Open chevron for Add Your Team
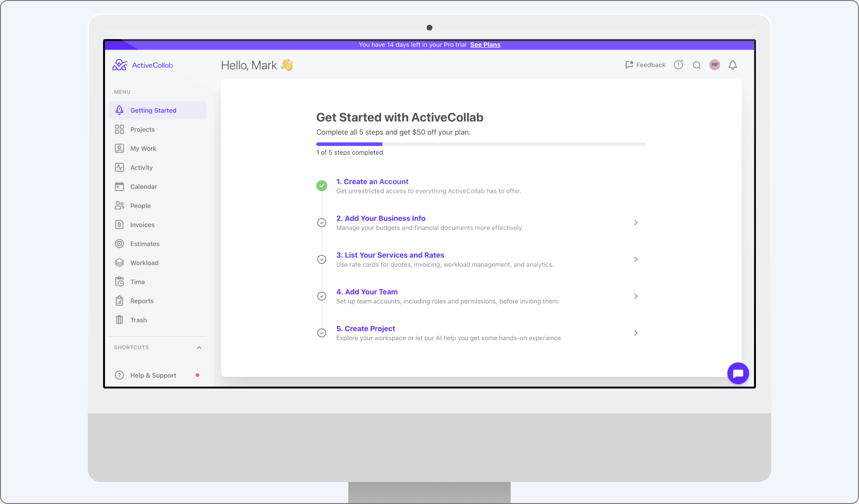This screenshot has width=859, height=504. tap(636, 296)
